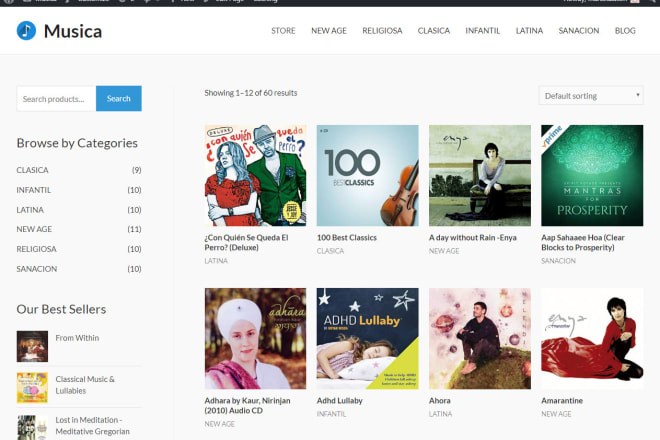Select RELIGIOSA in the top navigation
The image size is (660, 440).
[382, 31]
